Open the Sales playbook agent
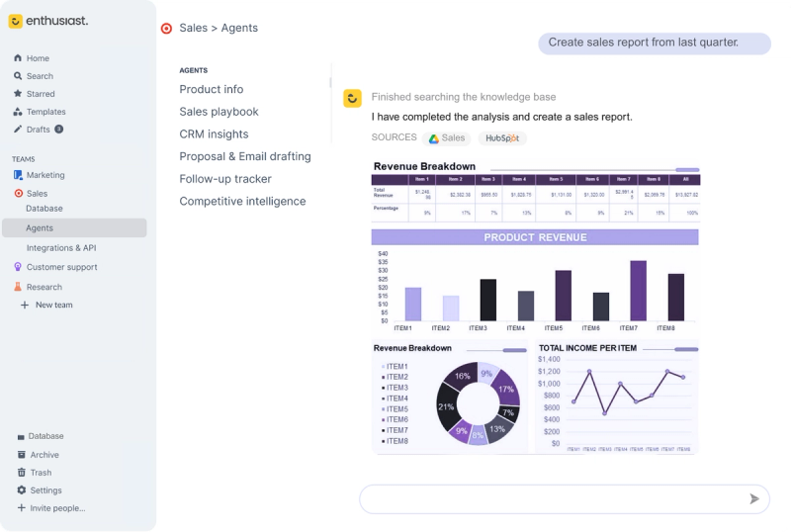The height and width of the screenshot is (532, 791). 219,112
